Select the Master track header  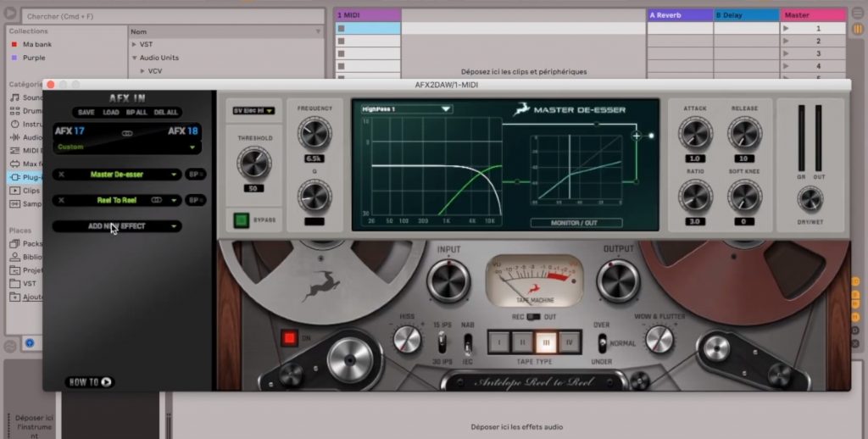pyautogui.click(x=813, y=15)
